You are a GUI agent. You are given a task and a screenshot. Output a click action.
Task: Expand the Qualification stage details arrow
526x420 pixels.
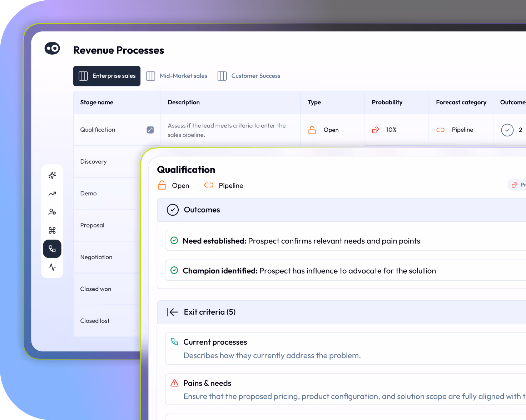150,130
